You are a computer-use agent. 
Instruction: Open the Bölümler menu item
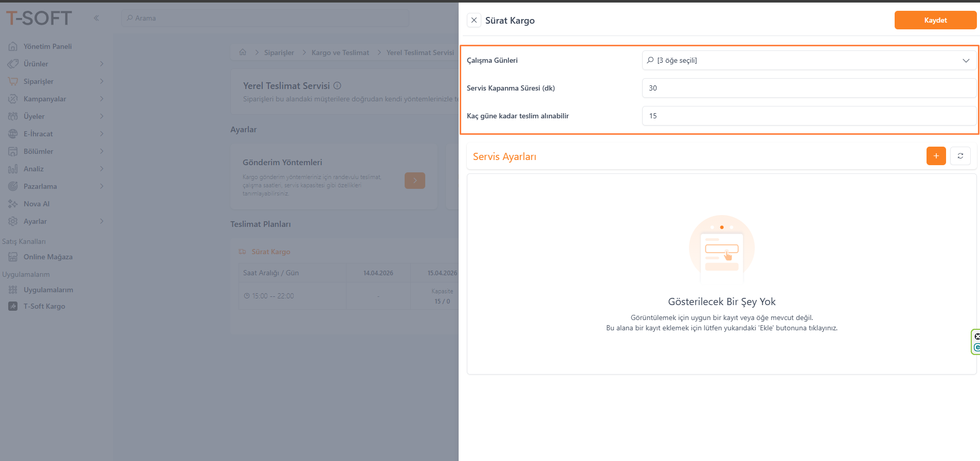pos(56,151)
